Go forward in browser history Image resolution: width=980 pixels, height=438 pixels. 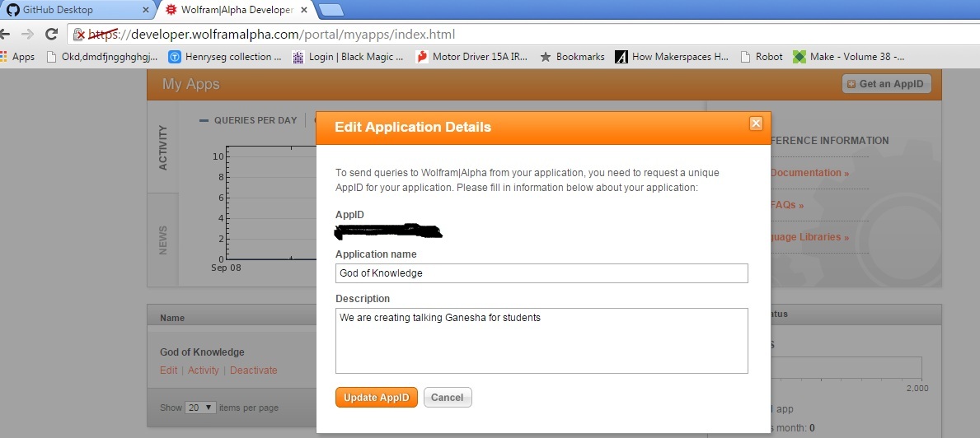click(27, 35)
